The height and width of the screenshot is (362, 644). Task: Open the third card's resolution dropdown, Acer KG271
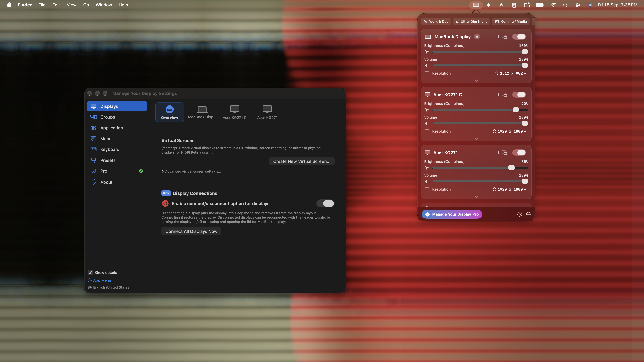point(509,189)
